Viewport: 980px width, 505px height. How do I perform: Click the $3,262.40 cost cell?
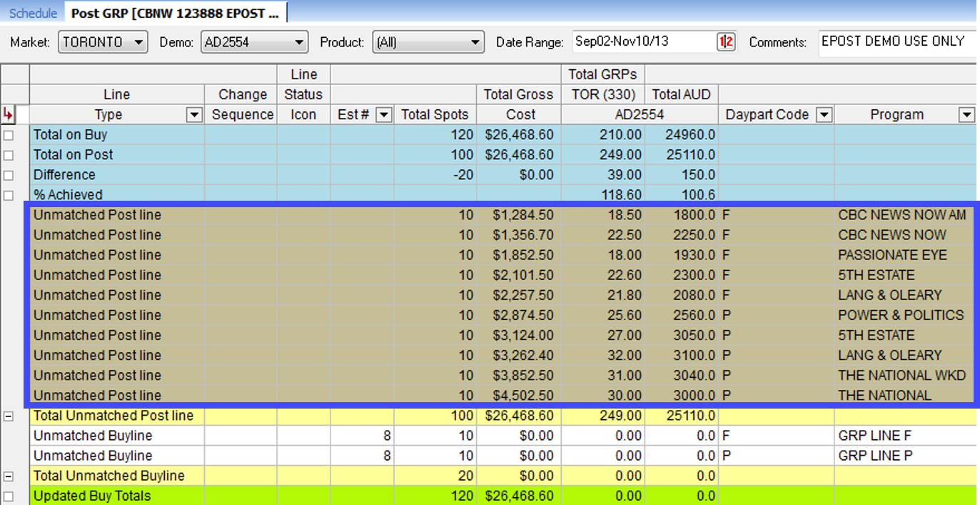[518, 355]
